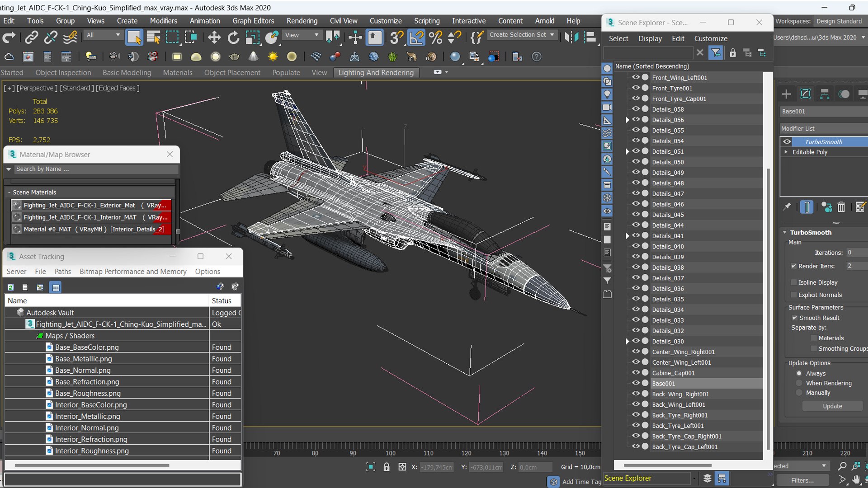Screen dimensions: 868x488
Task: Switch Asset Tracking to table view
Action: (56, 287)
